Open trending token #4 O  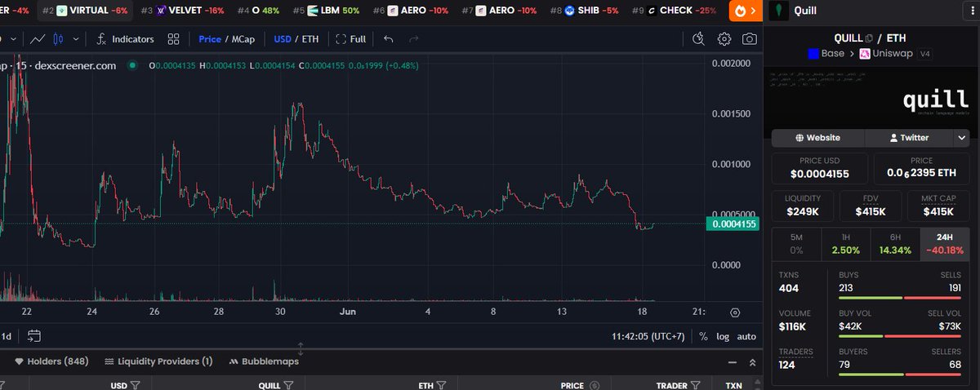258,11
